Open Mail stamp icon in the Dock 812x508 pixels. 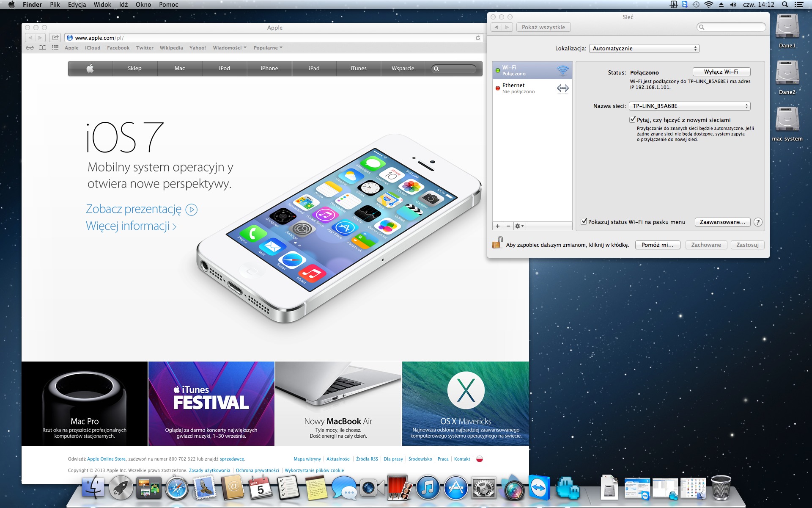click(x=205, y=488)
